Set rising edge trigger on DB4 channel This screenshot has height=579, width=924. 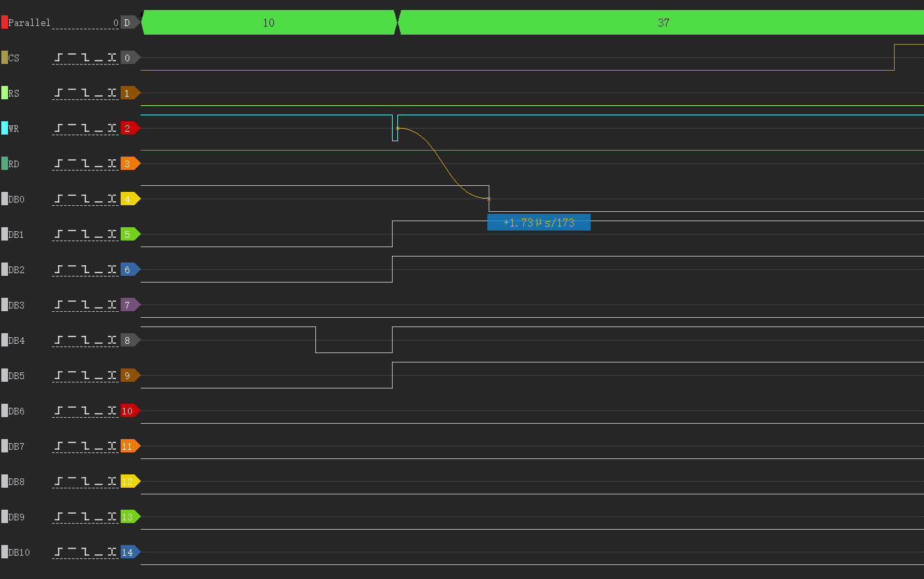click(59, 340)
